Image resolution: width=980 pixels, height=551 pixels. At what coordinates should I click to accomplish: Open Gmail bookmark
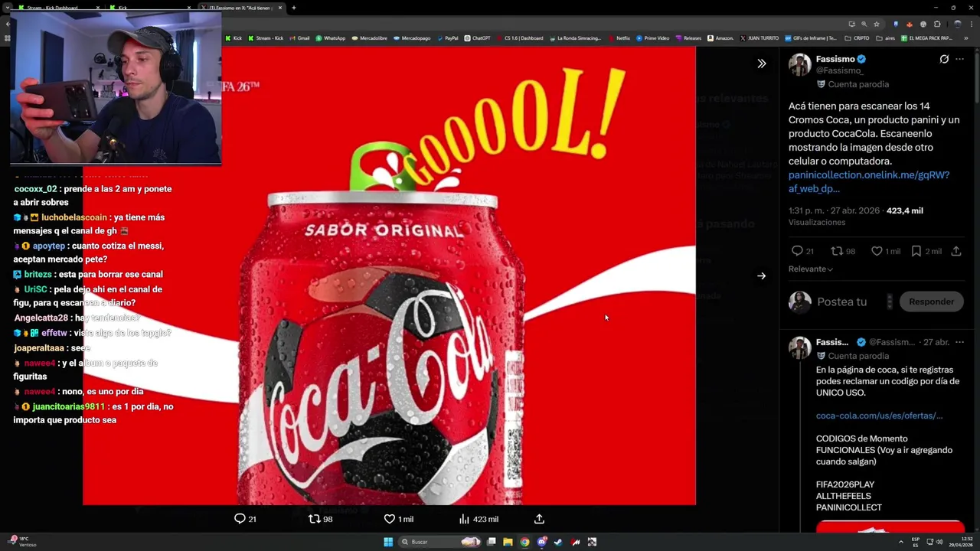299,37
